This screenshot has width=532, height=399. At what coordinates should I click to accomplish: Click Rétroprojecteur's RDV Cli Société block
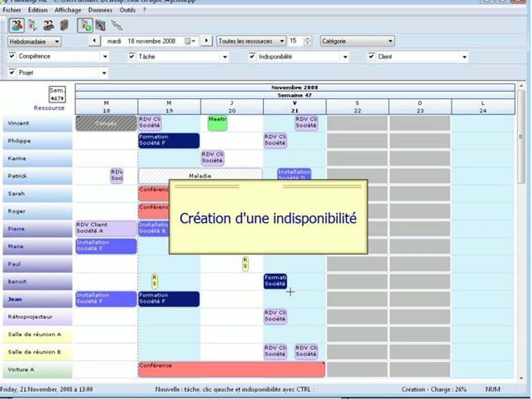pos(275,316)
